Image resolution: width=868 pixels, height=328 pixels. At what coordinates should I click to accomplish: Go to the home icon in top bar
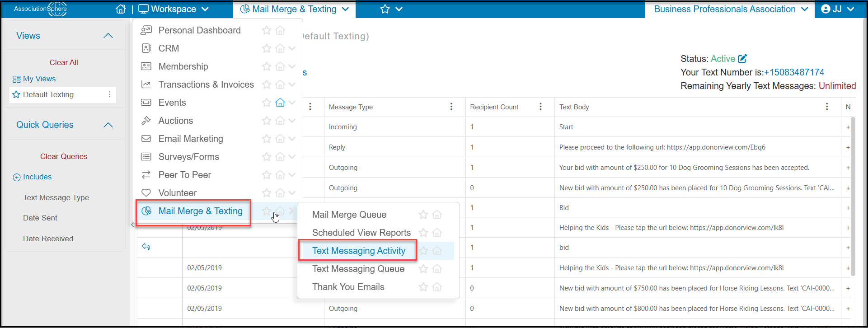(x=121, y=9)
